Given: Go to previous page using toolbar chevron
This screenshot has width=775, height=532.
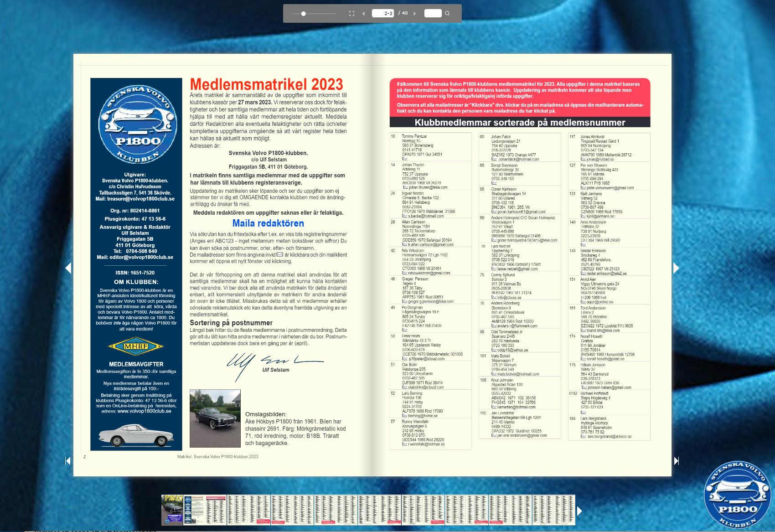Looking at the screenshot, I should (x=364, y=14).
